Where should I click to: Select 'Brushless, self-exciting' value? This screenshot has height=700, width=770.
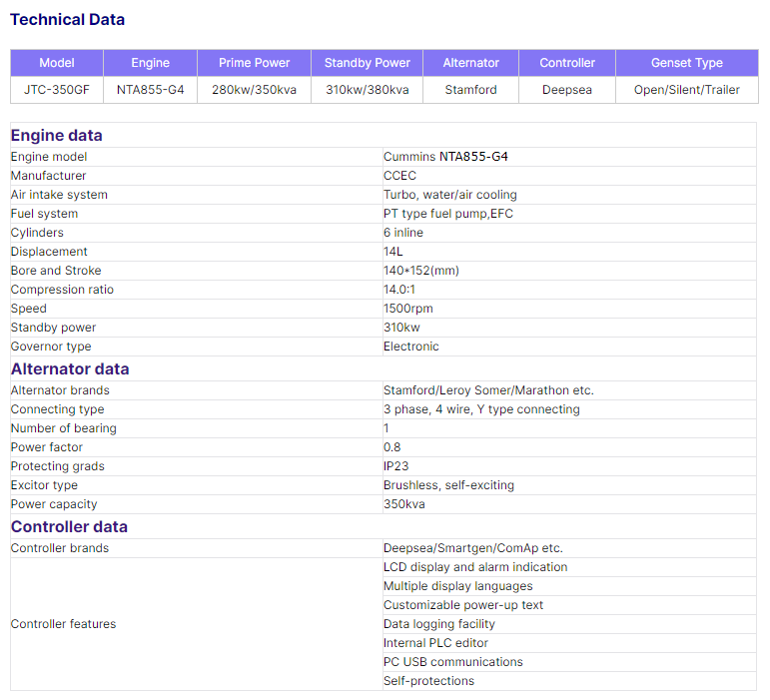tap(448, 485)
